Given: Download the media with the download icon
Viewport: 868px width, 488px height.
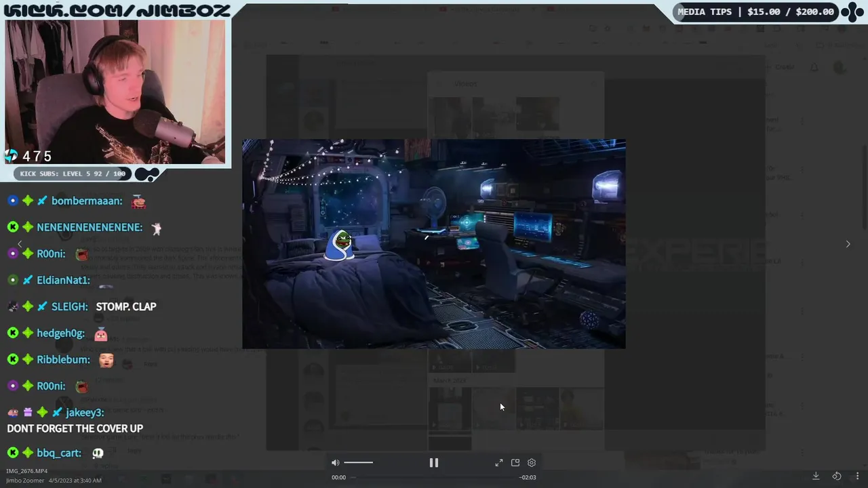Looking at the screenshot, I should coord(816,476).
